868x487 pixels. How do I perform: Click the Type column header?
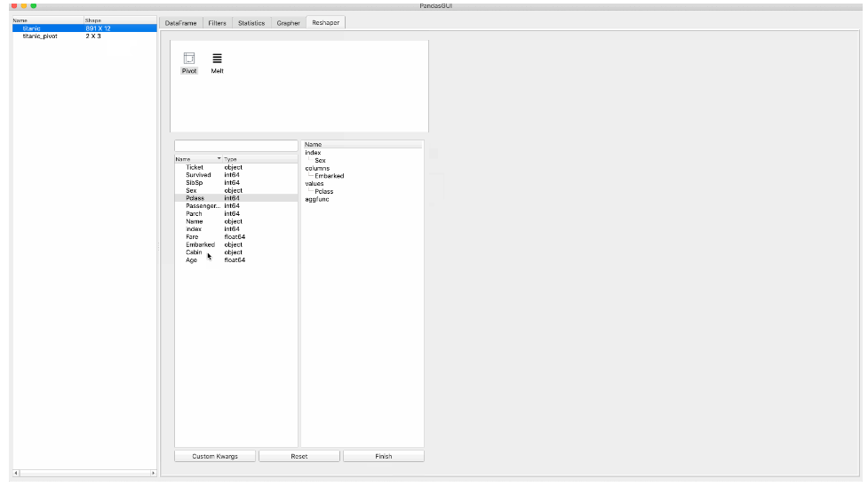pos(260,159)
